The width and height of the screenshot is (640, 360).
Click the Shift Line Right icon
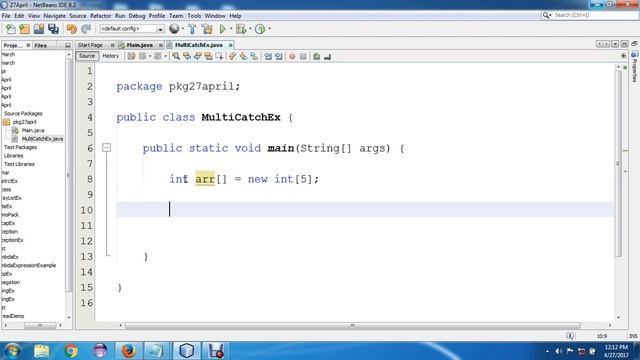point(279,56)
